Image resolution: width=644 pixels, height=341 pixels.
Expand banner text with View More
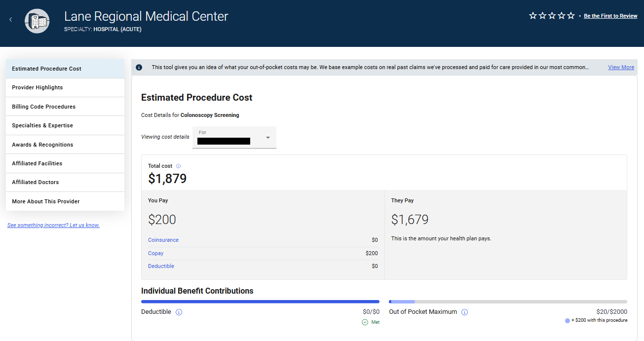621,67
